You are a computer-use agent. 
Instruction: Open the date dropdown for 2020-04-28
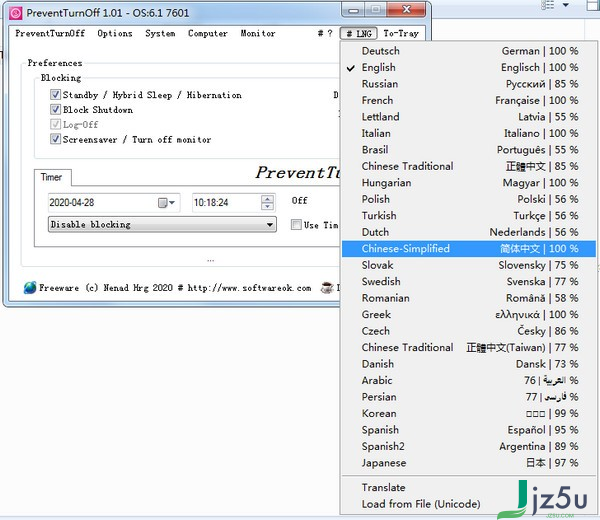click(172, 202)
